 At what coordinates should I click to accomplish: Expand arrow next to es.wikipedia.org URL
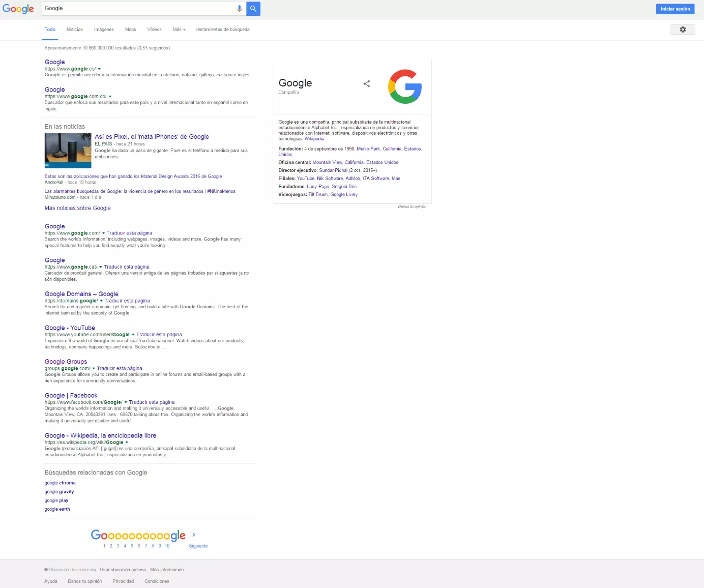pyautogui.click(x=127, y=443)
